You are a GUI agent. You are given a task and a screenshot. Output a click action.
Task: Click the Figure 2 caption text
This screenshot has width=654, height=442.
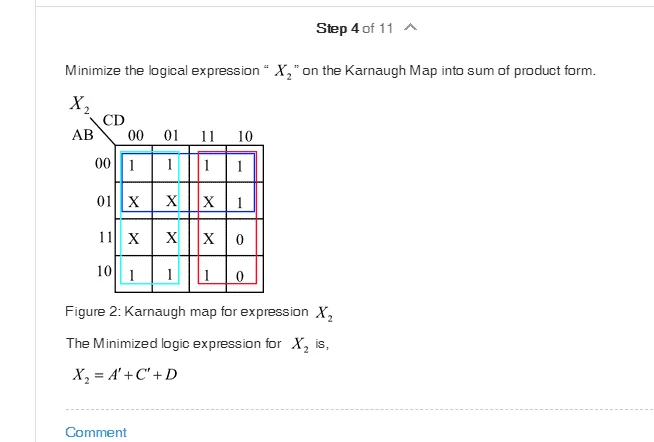pyautogui.click(x=199, y=312)
